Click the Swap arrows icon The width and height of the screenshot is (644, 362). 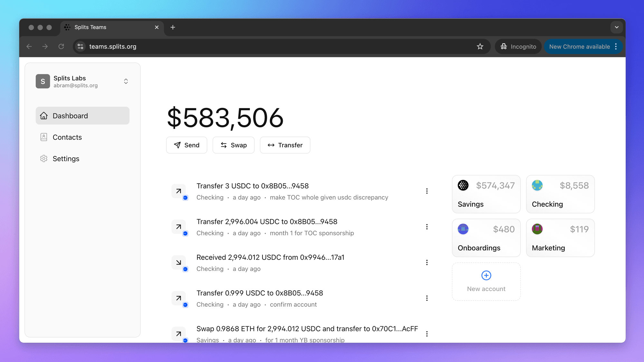[x=223, y=145]
